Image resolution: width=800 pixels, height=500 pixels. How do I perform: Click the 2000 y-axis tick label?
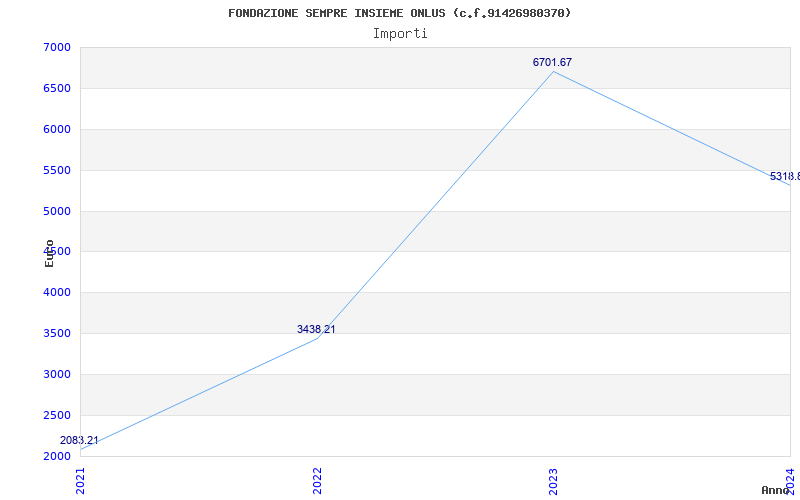click(x=57, y=456)
